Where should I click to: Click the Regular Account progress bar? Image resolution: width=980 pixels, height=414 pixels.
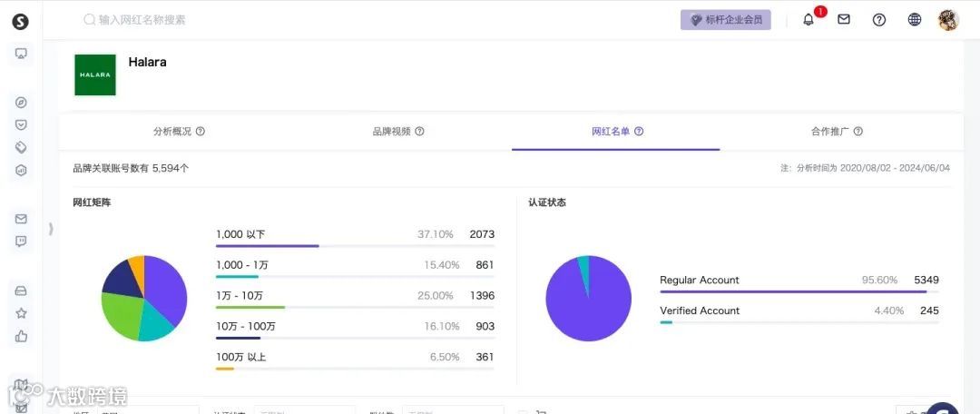pyautogui.click(x=799, y=291)
